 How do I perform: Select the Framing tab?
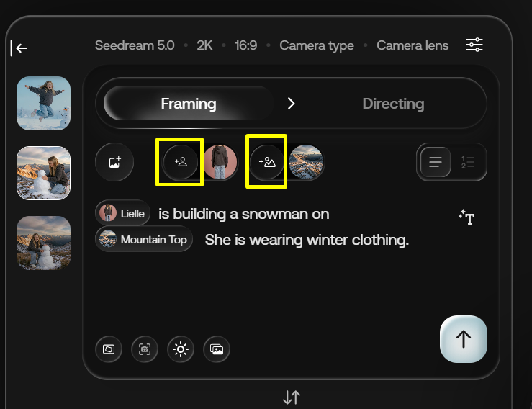pyautogui.click(x=189, y=104)
